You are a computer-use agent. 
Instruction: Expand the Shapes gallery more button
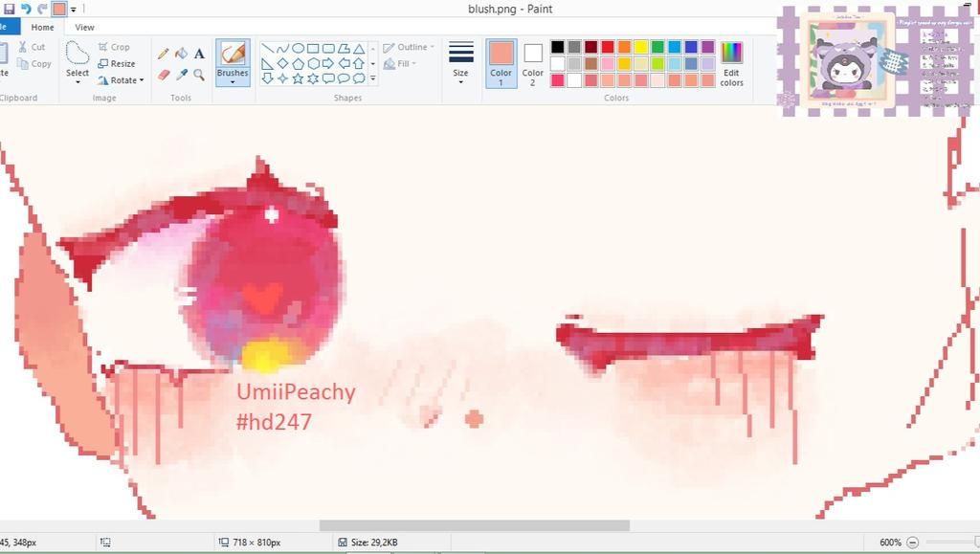pyautogui.click(x=373, y=78)
